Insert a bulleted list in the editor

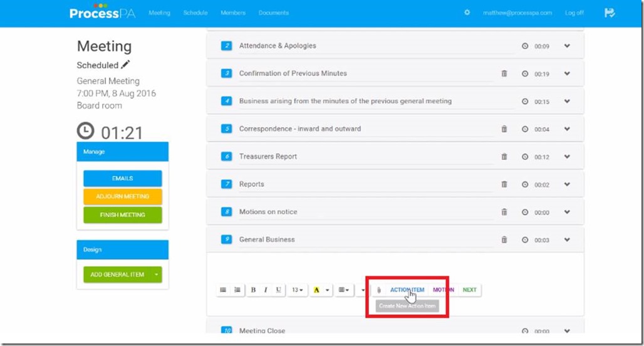[x=223, y=290]
